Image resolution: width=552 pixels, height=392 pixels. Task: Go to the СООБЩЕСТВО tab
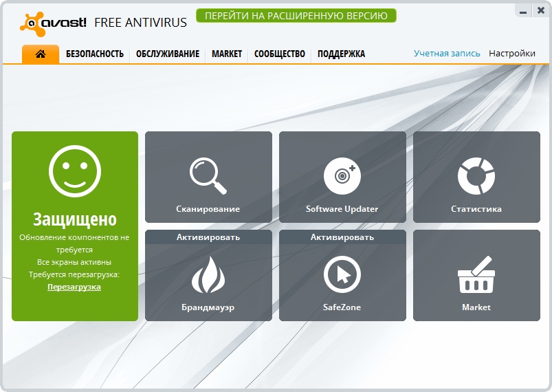tap(280, 54)
